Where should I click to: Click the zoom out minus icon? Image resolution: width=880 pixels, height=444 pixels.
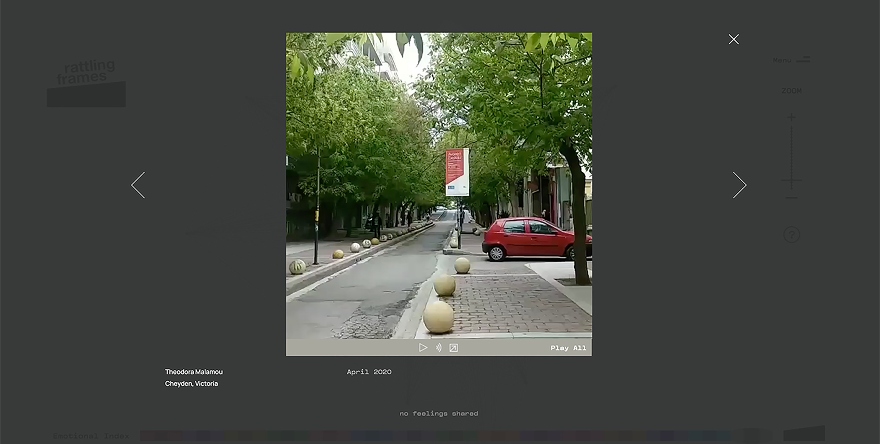791,197
